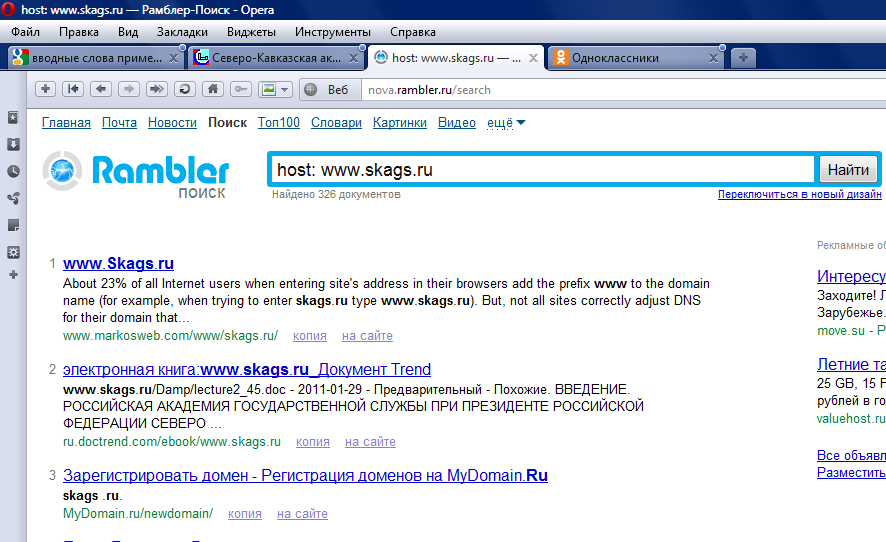Image resolution: width=886 pixels, height=542 pixels.
Task: Switch to the Одноклассники tab
Action: pos(636,58)
